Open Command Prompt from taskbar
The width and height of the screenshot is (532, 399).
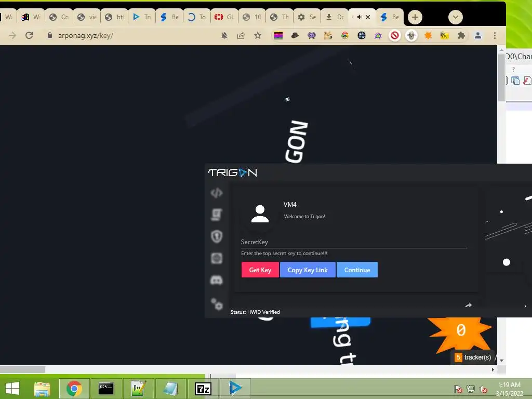click(106, 389)
